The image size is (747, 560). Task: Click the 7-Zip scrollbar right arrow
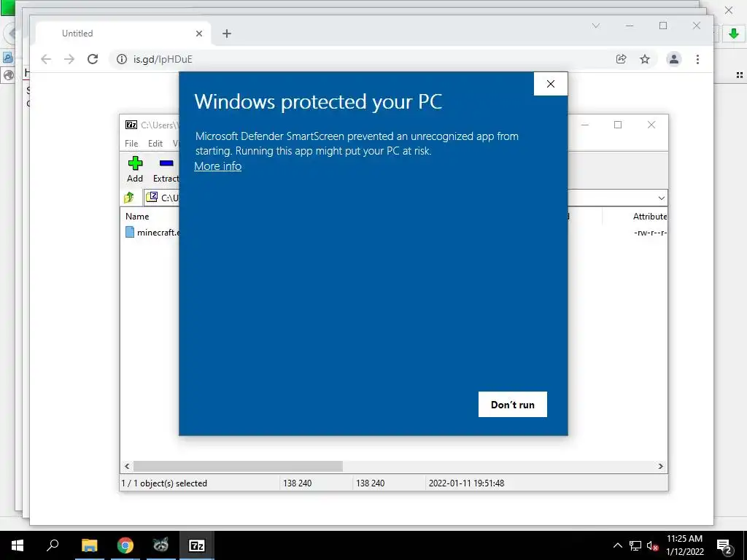pos(661,466)
